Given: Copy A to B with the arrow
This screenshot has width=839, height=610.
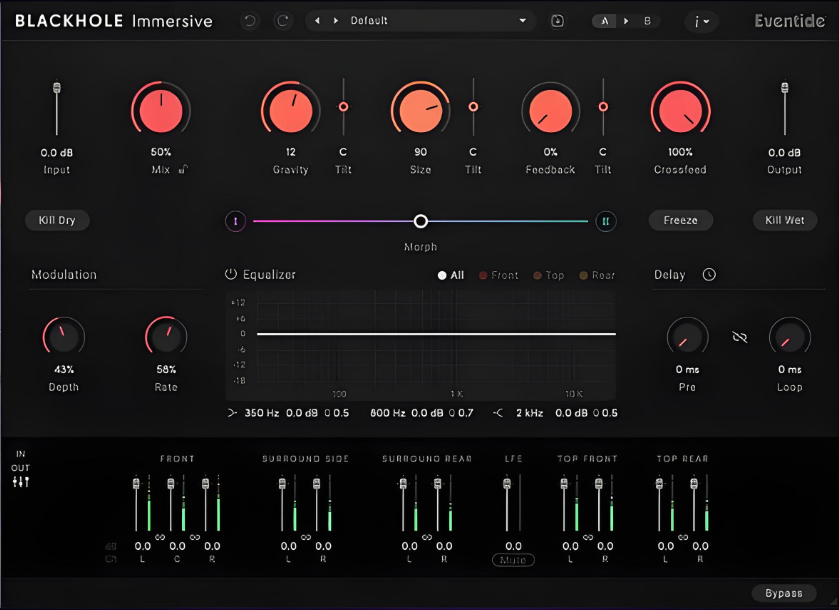Looking at the screenshot, I should tap(626, 21).
